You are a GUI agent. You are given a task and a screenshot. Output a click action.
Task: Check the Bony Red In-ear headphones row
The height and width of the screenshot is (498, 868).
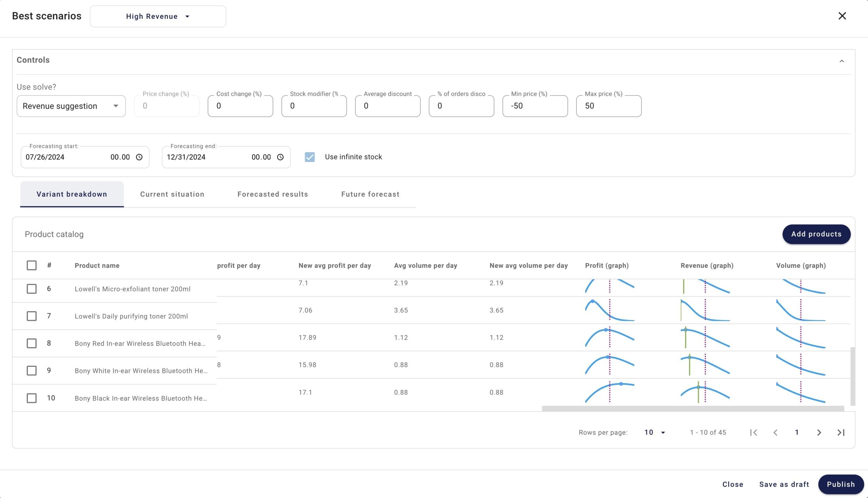(32, 343)
